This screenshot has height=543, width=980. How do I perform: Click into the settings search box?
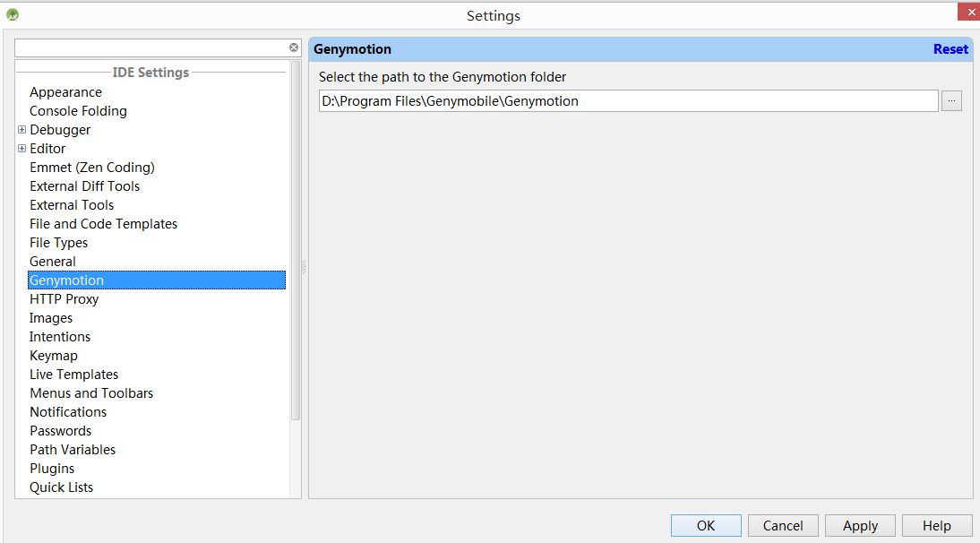pos(150,47)
